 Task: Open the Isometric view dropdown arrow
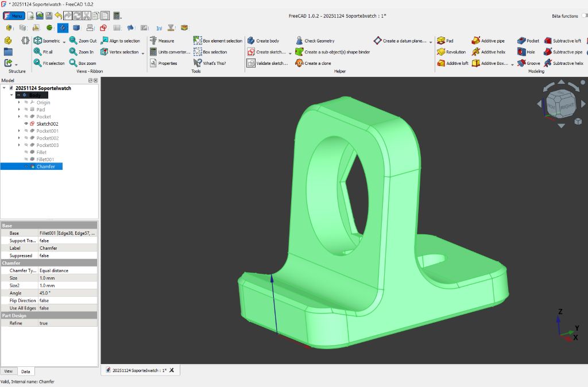64,41
